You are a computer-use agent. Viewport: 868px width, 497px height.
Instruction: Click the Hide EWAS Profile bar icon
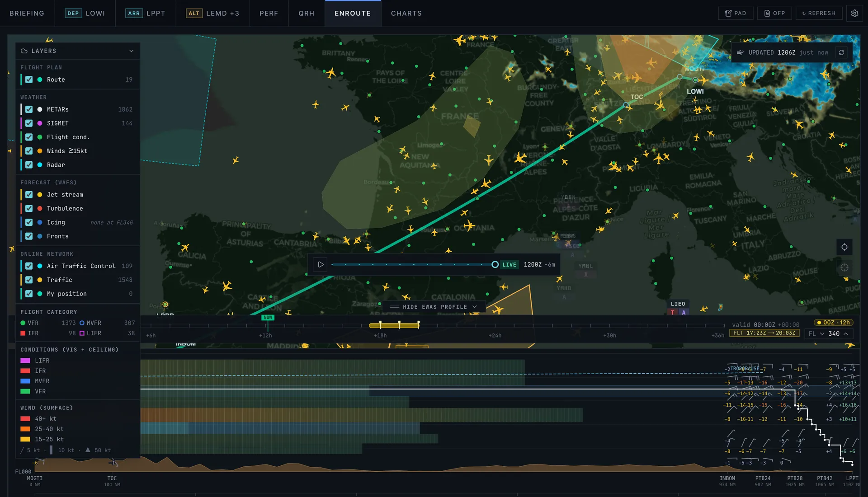click(394, 307)
